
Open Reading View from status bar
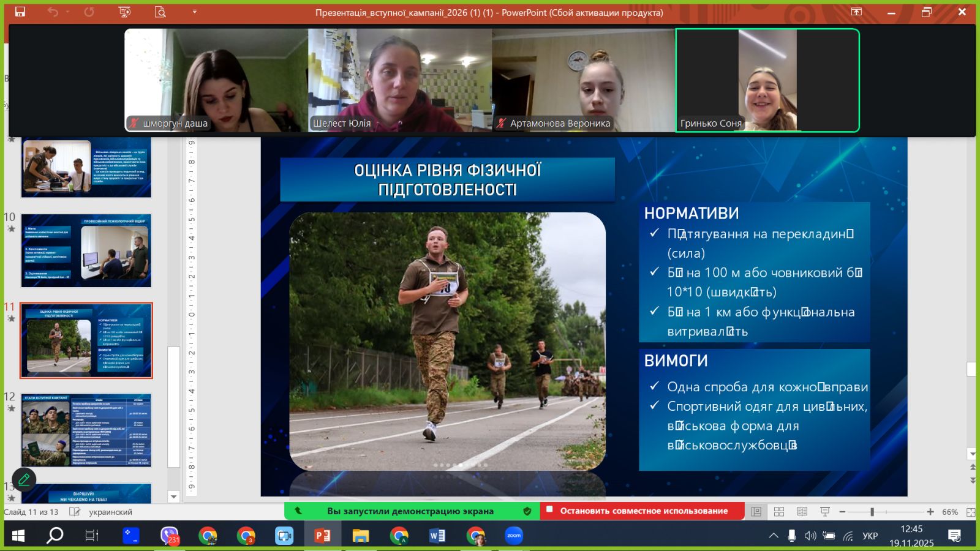pyautogui.click(x=802, y=512)
